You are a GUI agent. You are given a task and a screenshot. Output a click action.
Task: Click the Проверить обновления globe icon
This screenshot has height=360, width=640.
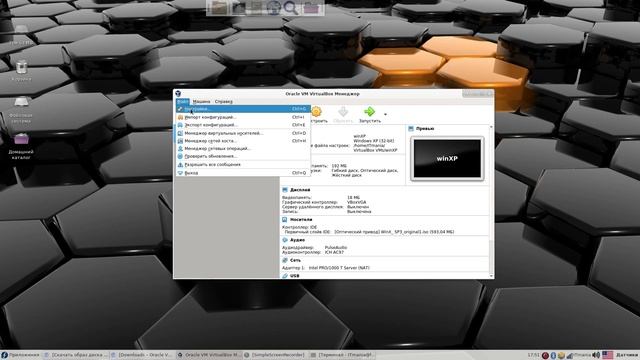[x=180, y=156]
